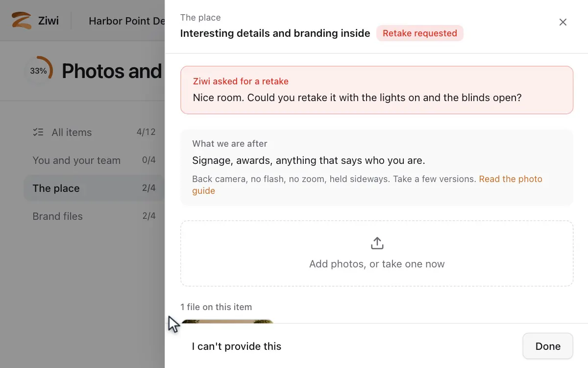Click the upload icon in the drop area
The width and height of the screenshot is (588, 368).
pyautogui.click(x=377, y=243)
